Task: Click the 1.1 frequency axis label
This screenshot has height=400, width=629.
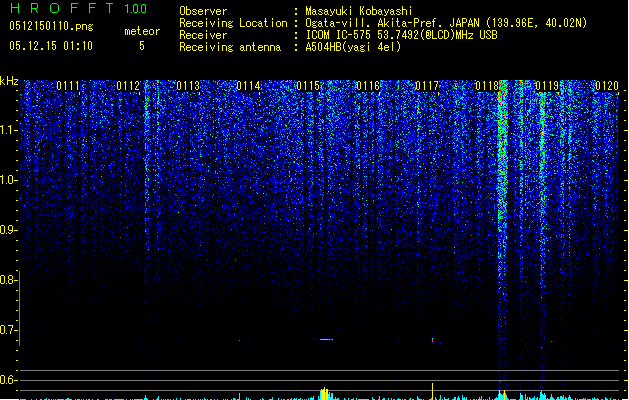Action: 8,130
